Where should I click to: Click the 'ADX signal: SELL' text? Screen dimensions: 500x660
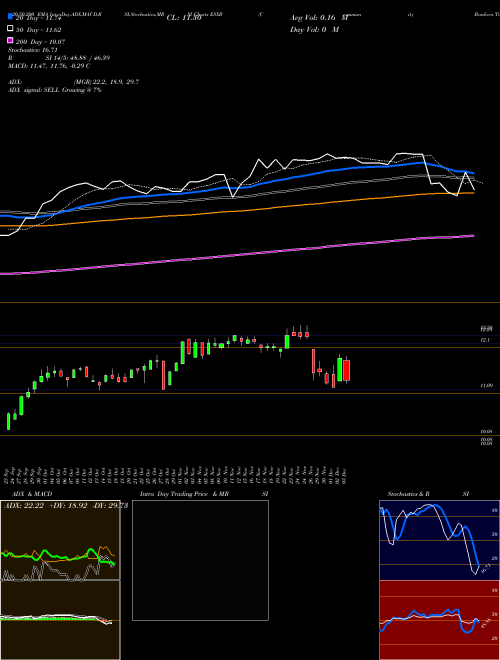coord(34,90)
